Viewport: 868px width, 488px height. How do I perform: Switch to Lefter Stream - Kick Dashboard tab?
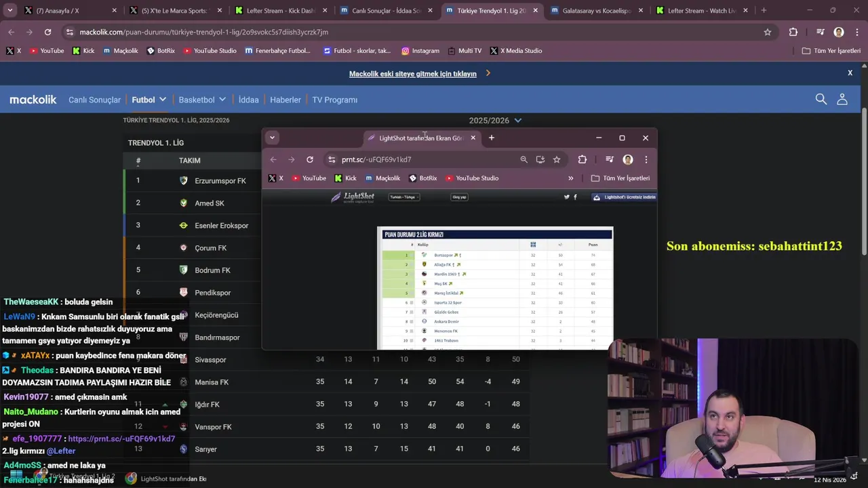click(x=281, y=10)
